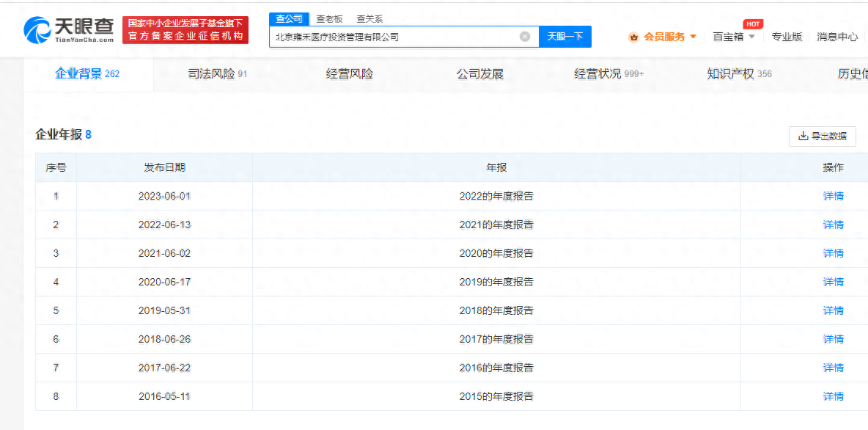
Task: Click the Tianyancha logo
Action: 69,30
